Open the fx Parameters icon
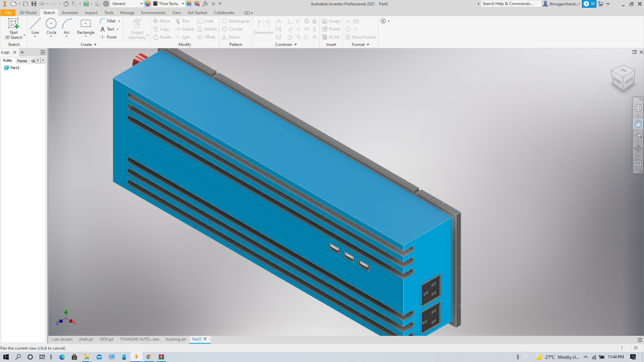The width and height of the screenshot is (644, 362). pos(205,4)
